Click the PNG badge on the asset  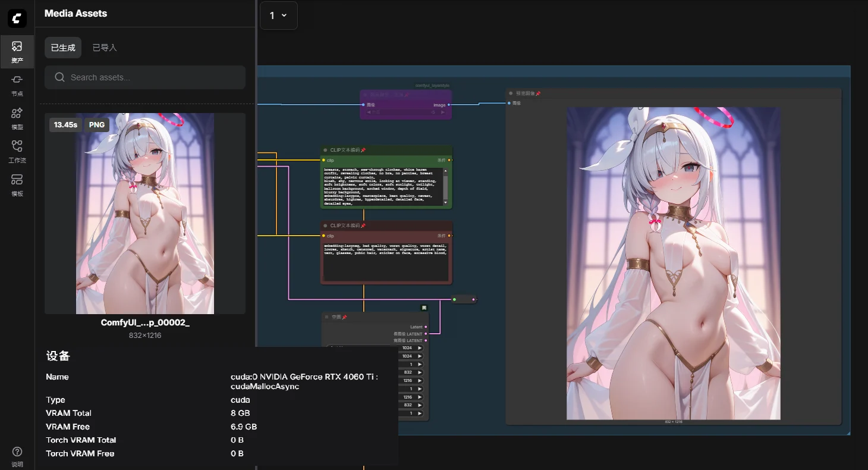point(97,125)
